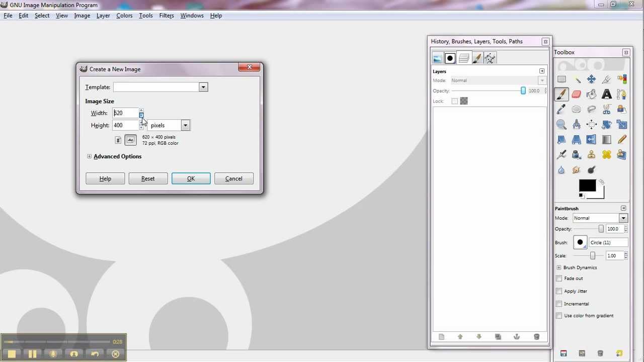Open the Filters menu
This screenshot has height=362, width=644.
[166, 16]
